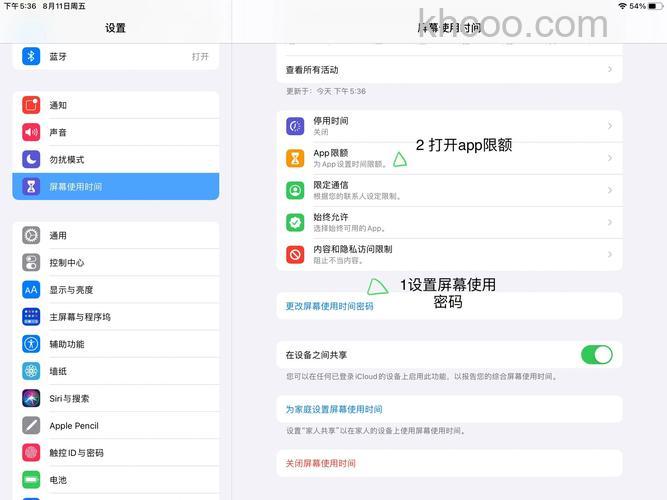Tap the Accessibility (辅助功能) icon
This screenshot has width=667, height=500.
tap(31, 344)
